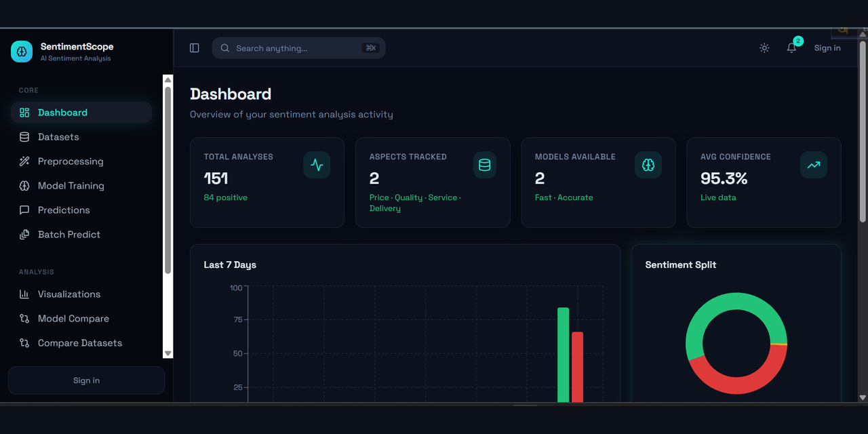
Task: Click the Visualizations bar chart icon
Action: [x=24, y=294]
